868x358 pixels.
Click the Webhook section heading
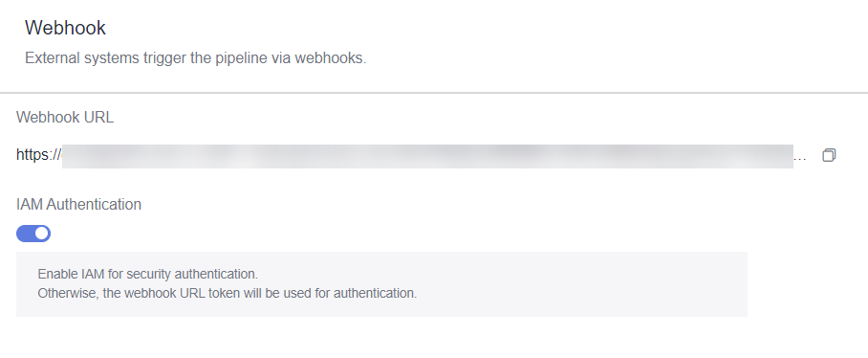pos(65,28)
